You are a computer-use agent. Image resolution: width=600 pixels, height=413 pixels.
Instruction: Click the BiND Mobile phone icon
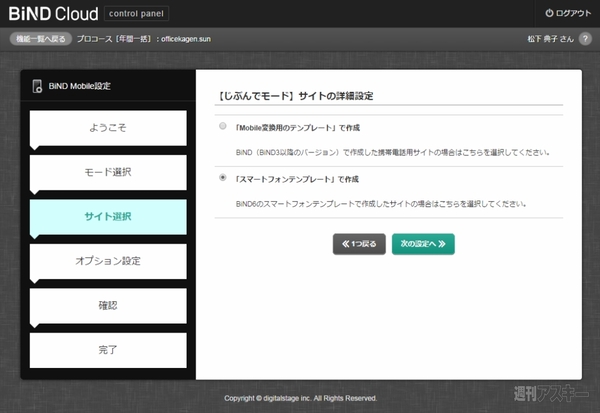click(37, 86)
